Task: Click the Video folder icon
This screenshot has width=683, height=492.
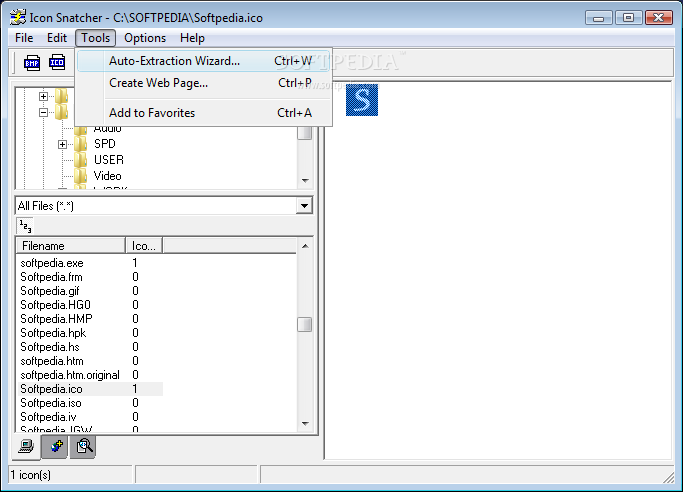Action: click(x=81, y=176)
